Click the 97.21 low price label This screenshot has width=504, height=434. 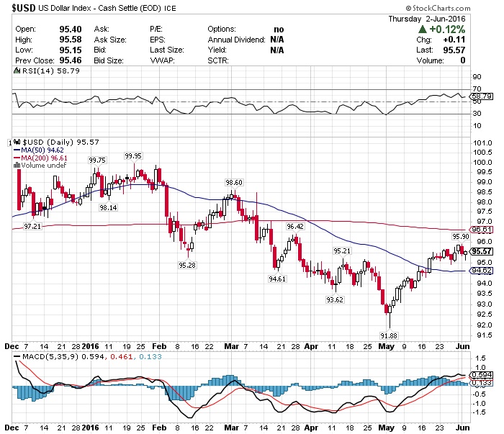32,226
